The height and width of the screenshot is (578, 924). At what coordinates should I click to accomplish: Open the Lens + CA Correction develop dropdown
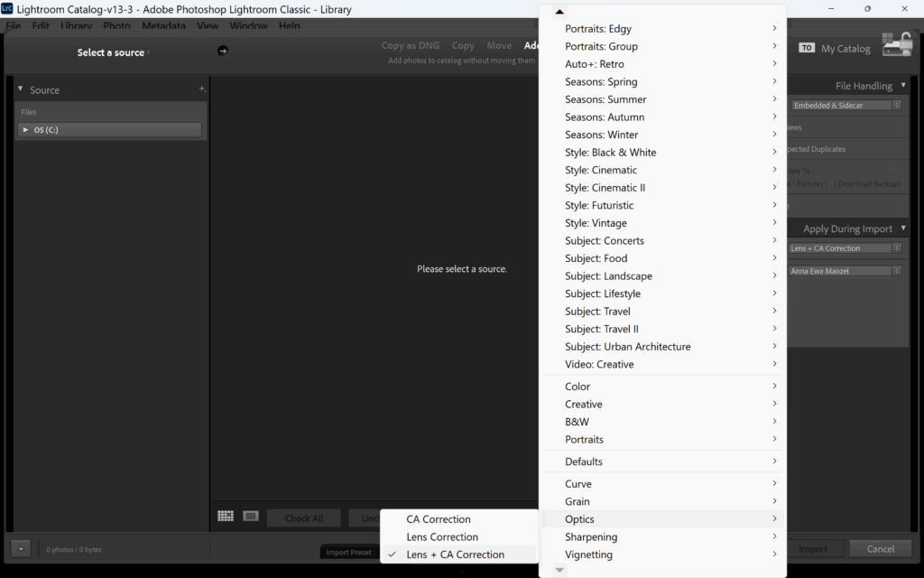coord(845,248)
